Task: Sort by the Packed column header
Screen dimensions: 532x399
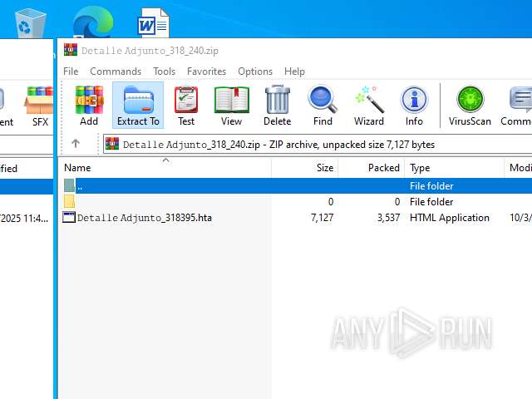Action: pyautogui.click(x=372, y=168)
